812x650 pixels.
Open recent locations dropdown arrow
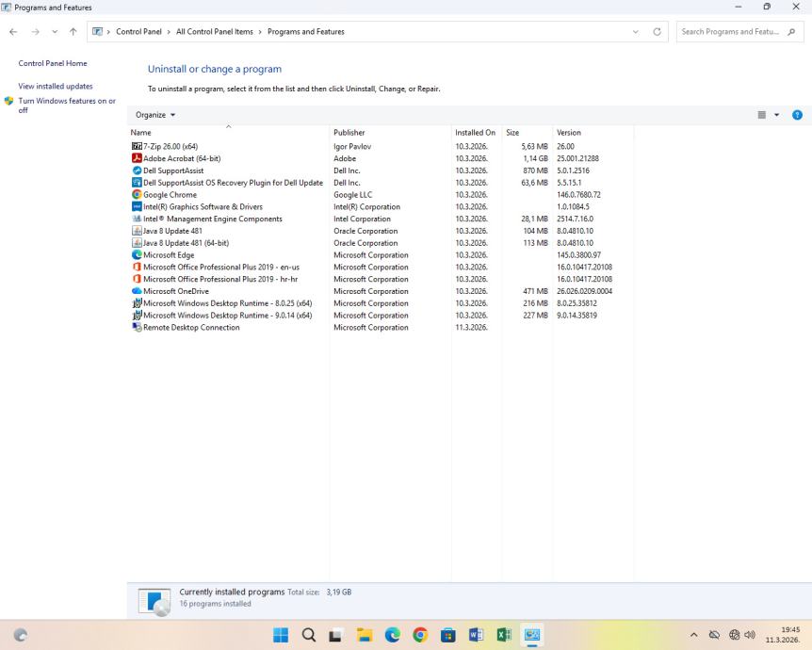coord(55,32)
